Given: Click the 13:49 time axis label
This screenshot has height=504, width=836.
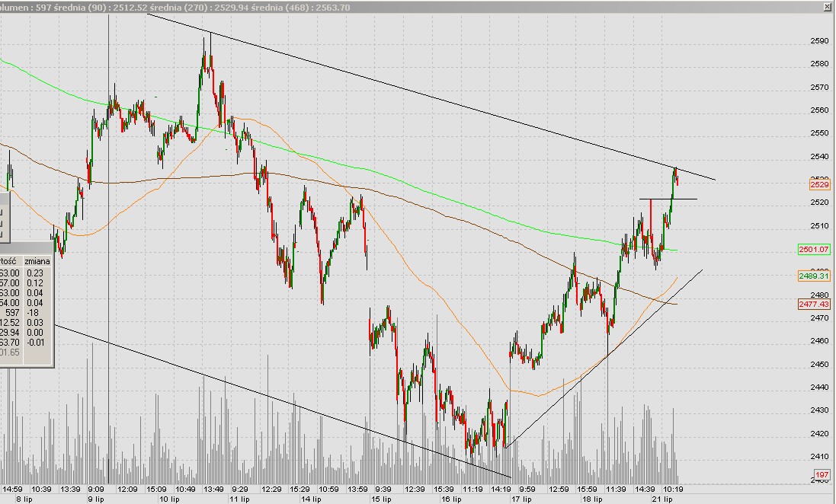Looking at the screenshot, I should pyautogui.click(x=213, y=489).
